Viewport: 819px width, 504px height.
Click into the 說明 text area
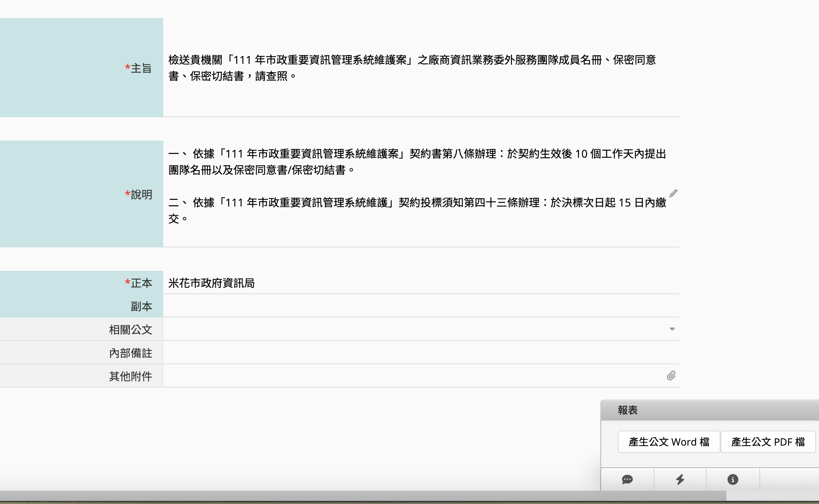click(x=417, y=186)
